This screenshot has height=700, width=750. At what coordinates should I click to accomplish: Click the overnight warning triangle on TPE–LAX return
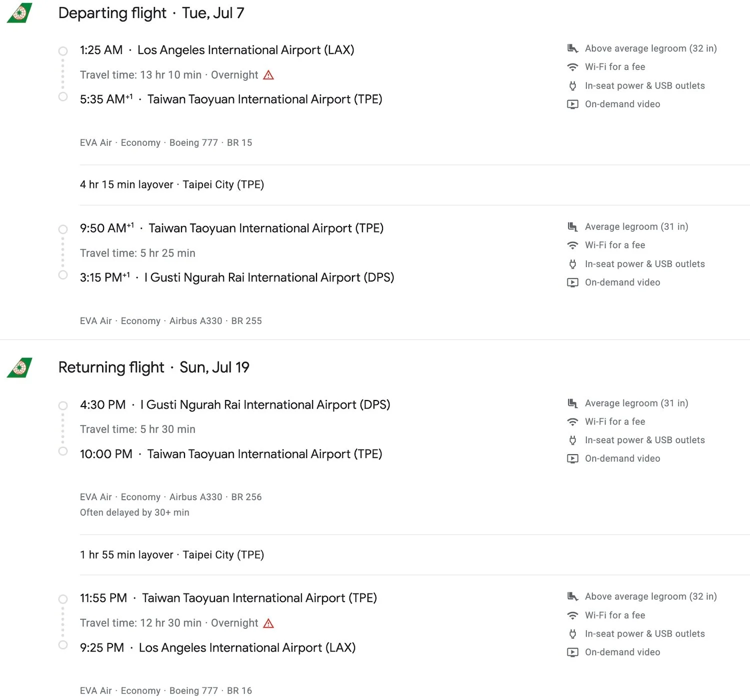pos(268,623)
